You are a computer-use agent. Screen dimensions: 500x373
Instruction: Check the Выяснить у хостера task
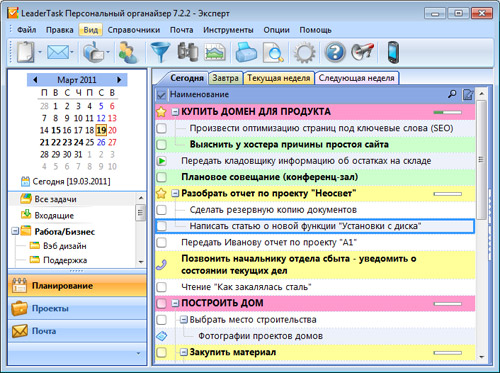(x=162, y=145)
